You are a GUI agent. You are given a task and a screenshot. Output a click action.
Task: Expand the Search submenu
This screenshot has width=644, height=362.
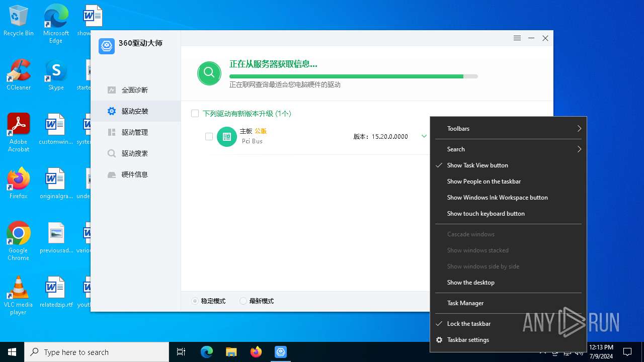508,149
